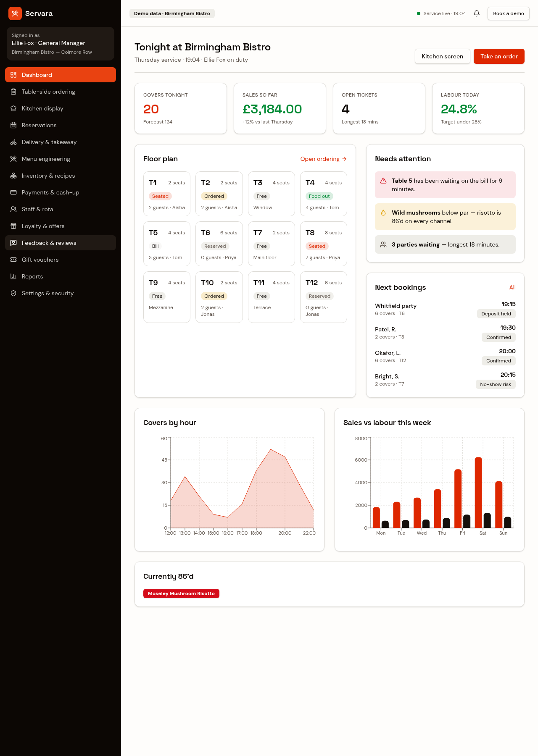The width and height of the screenshot is (538, 756).
Task: Open table T4 Food out card
Action: tap(324, 194)
